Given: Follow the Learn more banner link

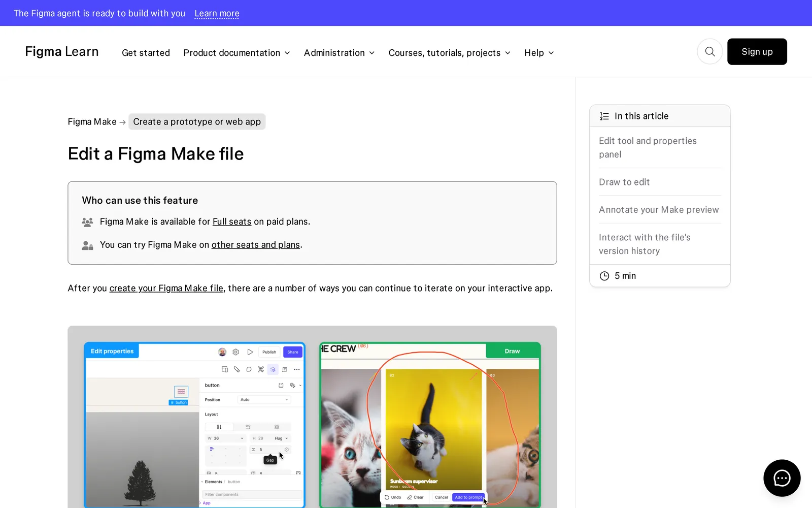Looking at the screenshot, I should coord(217,13).
